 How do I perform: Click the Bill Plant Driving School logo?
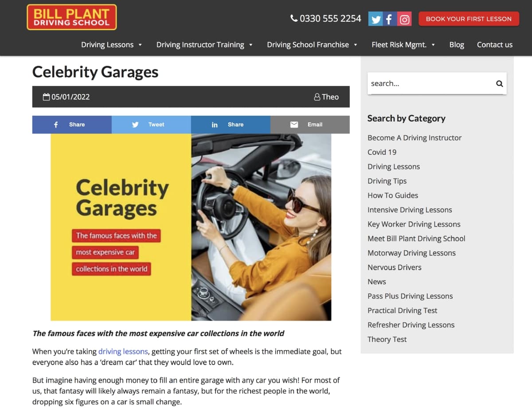(x=72, y=17)
